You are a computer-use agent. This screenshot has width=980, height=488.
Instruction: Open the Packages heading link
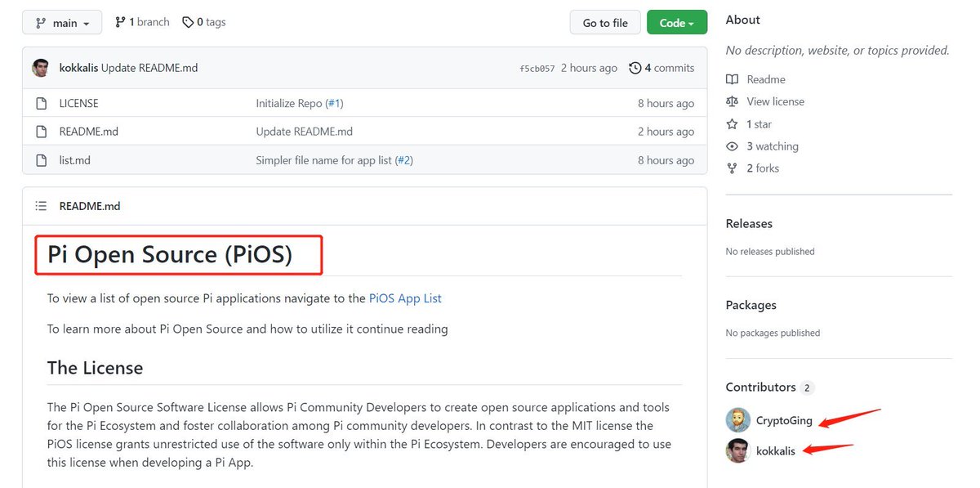coord(751,305)
